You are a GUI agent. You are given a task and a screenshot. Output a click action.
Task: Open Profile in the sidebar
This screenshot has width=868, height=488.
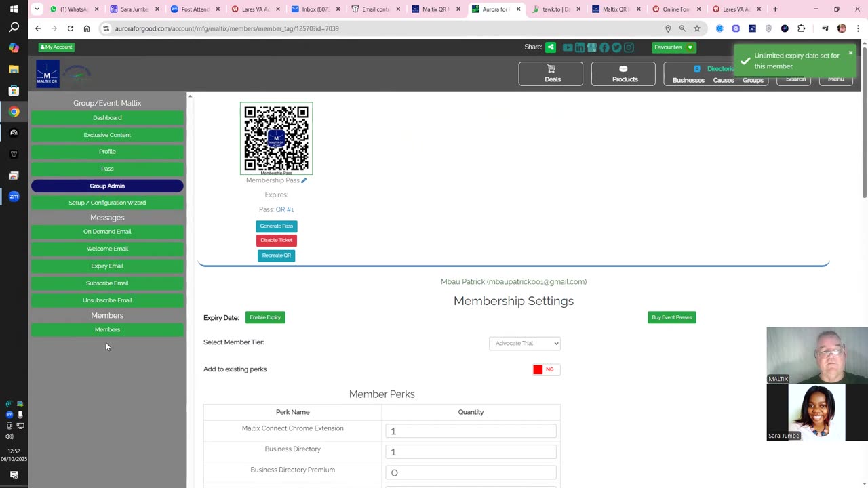pos(107,152)
